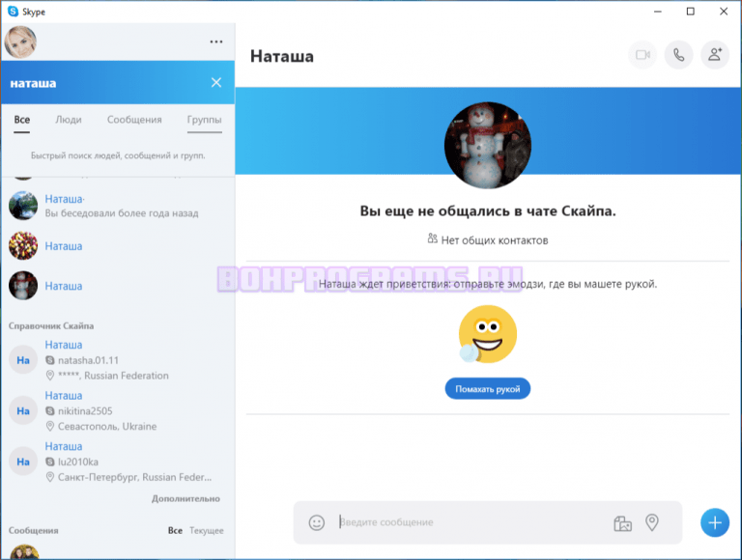Screen dimensions: 742x560
Task: Click the Нет общих контактов text
Action: tap(495, 240)
